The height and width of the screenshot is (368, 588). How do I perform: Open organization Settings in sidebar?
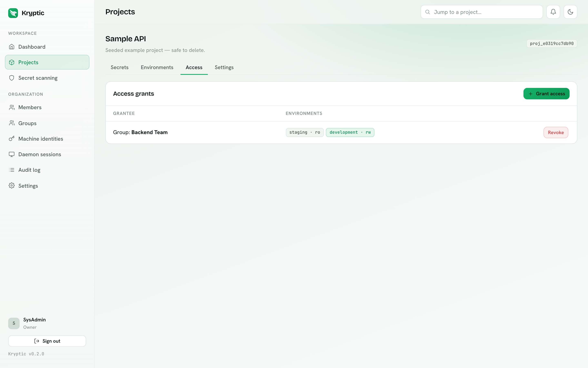pyautogui.click(x=47, y=186)
